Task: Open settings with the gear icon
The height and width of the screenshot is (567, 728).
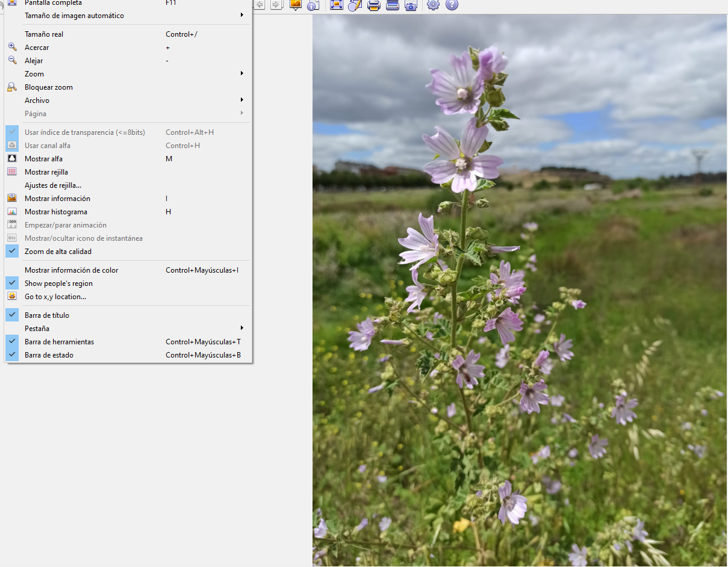Action: click(x=433, y=5)
